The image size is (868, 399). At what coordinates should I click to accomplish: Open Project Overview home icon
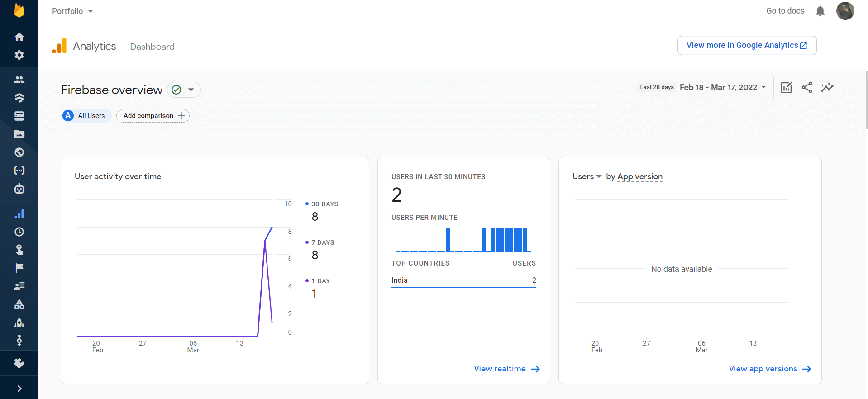[19, 37]
